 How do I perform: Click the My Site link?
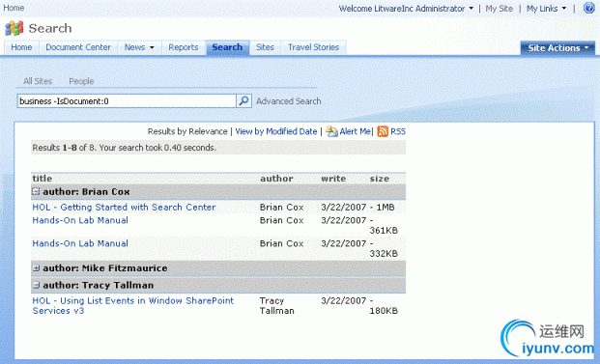pyautogui.click(x=499, y=9)
